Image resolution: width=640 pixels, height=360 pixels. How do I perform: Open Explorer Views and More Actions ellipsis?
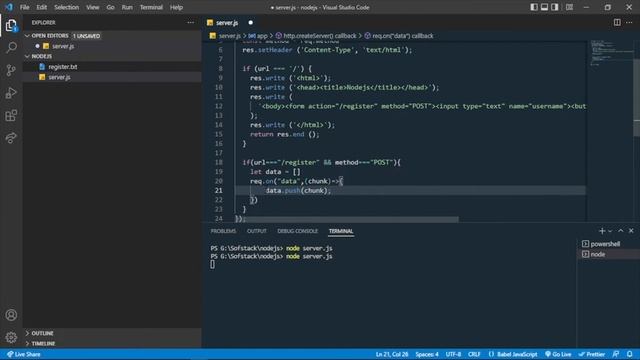(x=191, y=22)
